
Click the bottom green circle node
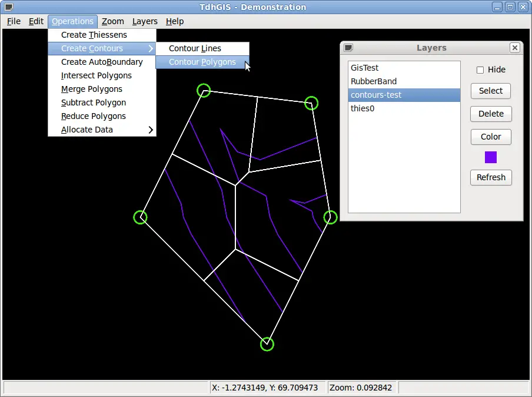tap(267, 345)
